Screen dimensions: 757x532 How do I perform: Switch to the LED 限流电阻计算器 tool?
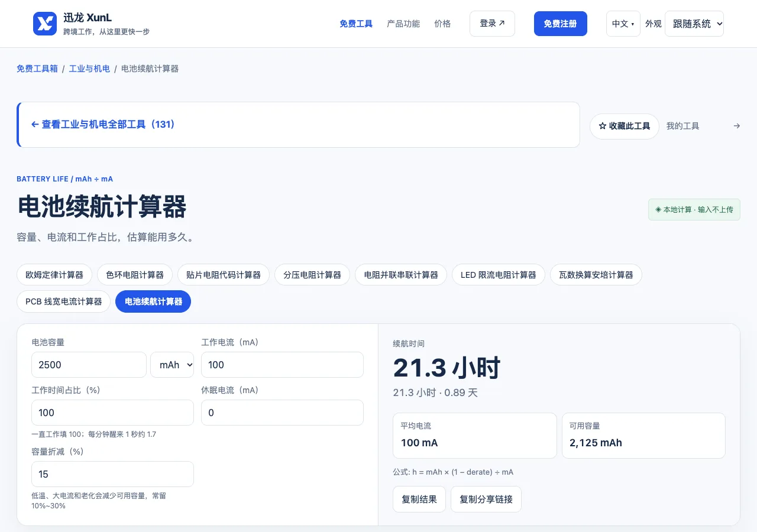tap(499, 275)
